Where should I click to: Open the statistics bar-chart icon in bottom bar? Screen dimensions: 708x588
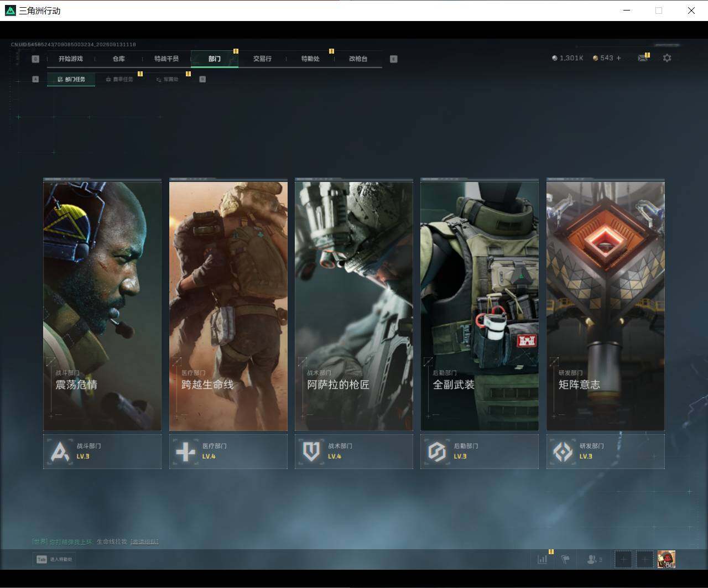point(543,559)
